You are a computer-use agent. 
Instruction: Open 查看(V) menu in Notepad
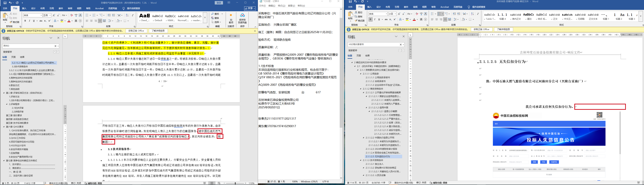(291, 6)
